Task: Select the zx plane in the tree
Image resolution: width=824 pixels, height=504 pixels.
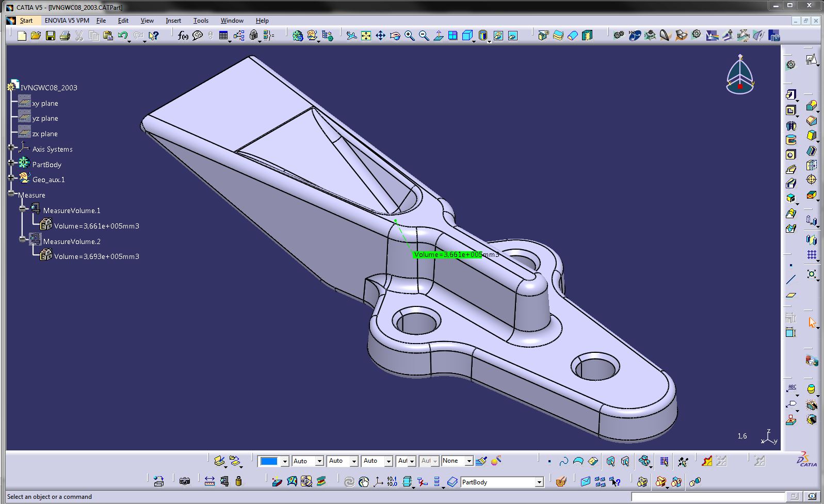Action: [x=45, y=134]
